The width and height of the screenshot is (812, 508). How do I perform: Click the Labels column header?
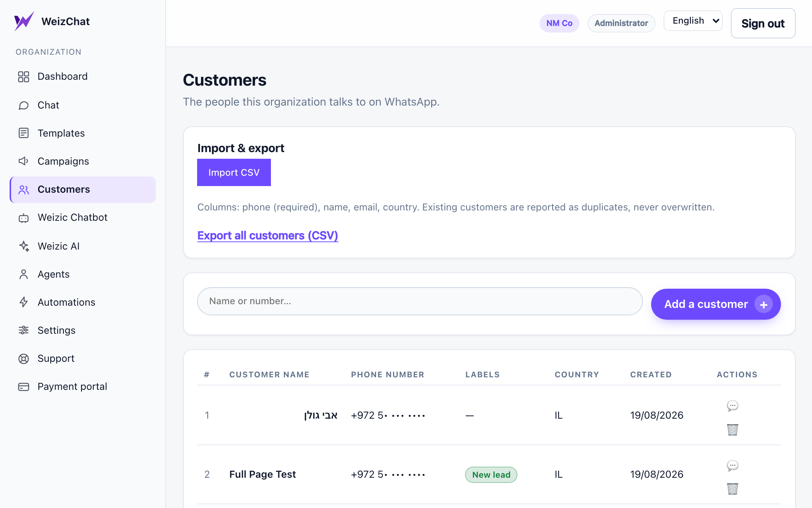click(x=483, y=375)
